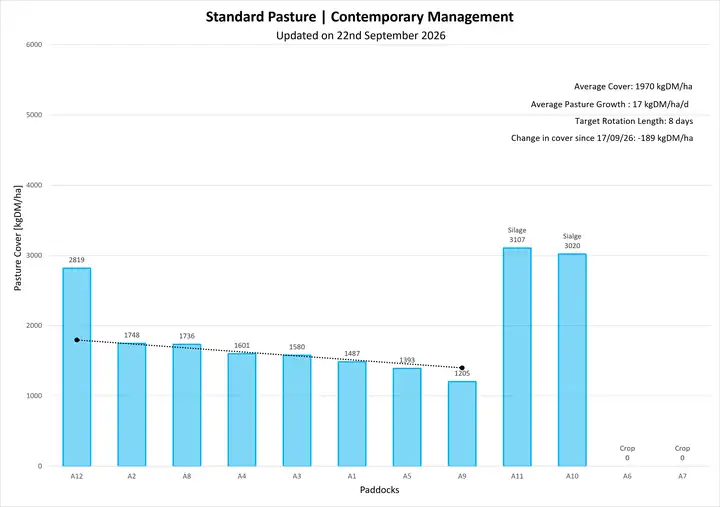The width and height of the screenshot is (720, 507).
Task: Select the A10 x-axis label
Action: 572,476
